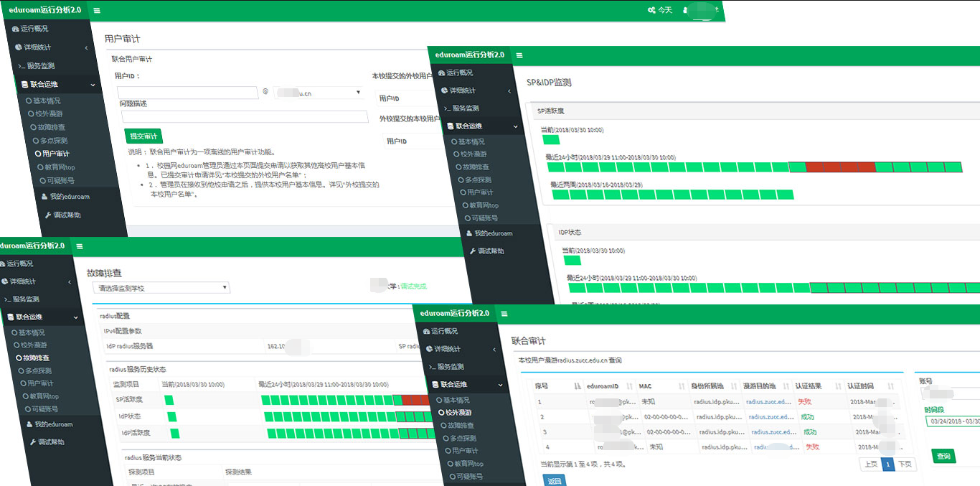Toggle sidebar hamburger in 联合审计 window

click(x=504, y=314)
